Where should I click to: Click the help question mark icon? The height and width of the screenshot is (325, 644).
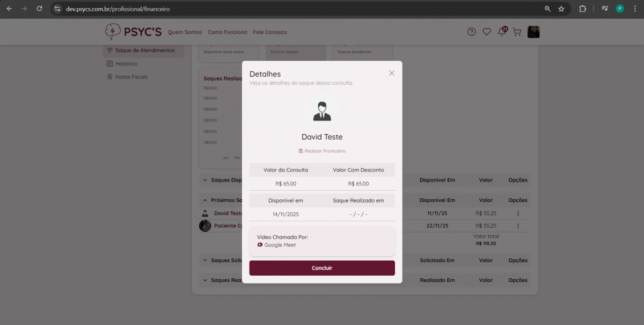tap(471, 32)
